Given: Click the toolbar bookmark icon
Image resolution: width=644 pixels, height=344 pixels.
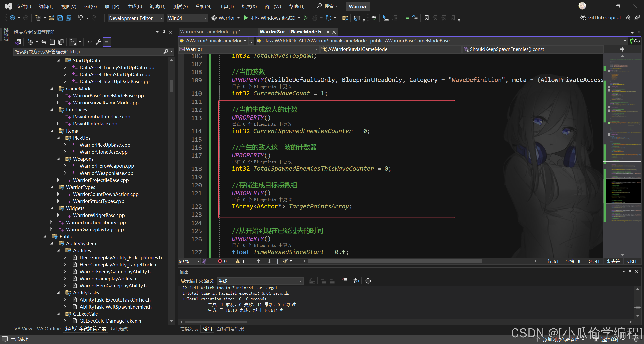Looking at the screenshot, I should tap(426, 18).
